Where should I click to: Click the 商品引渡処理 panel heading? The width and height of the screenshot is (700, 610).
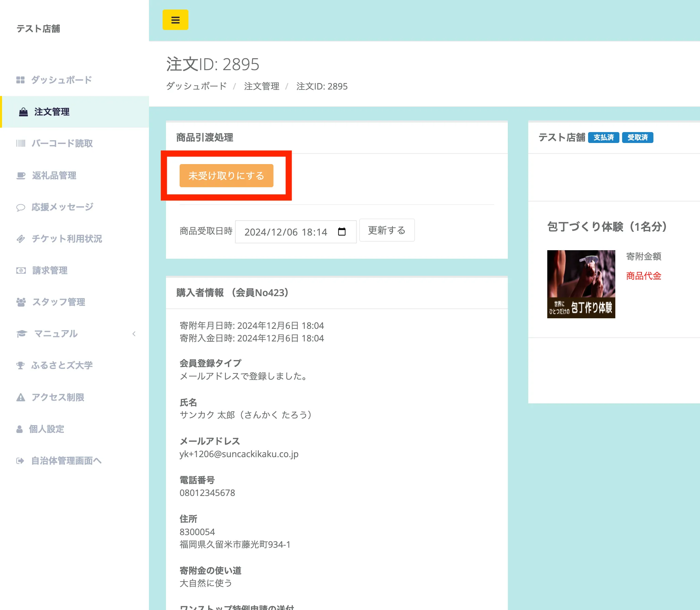click(x=205, y=138)
